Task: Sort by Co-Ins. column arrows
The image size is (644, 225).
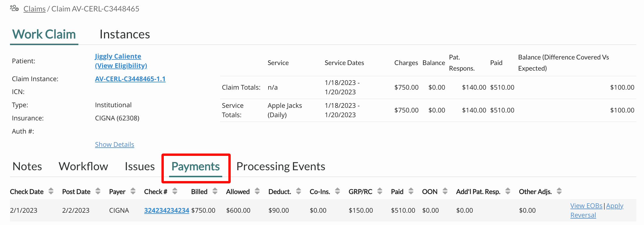Action: (x=337, y=191)
